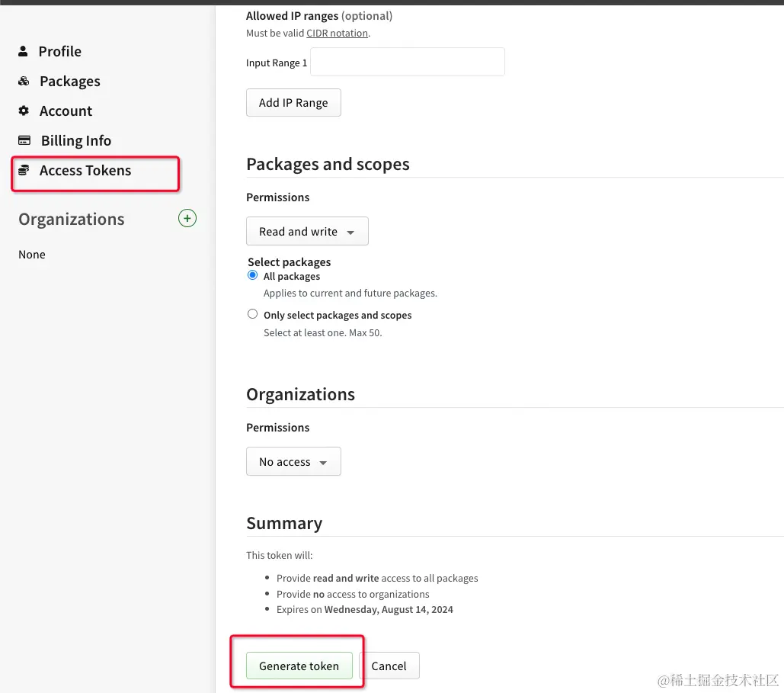Click the Cancel button
The width and height of the screenshot is (784, 693).
389,666
